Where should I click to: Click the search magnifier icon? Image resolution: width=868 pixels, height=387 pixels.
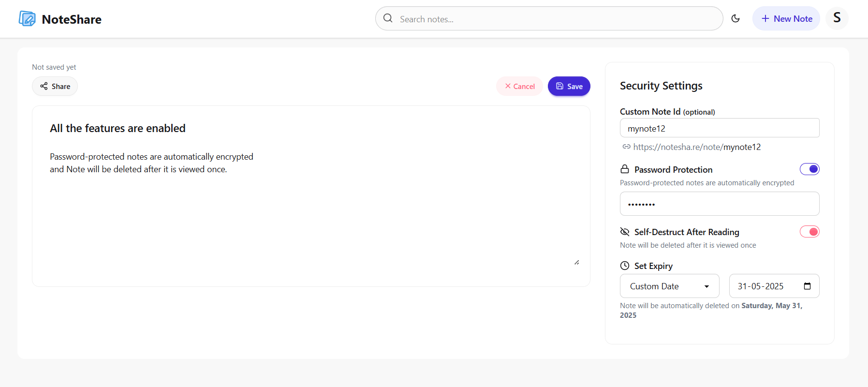click(x=388, y=18)
